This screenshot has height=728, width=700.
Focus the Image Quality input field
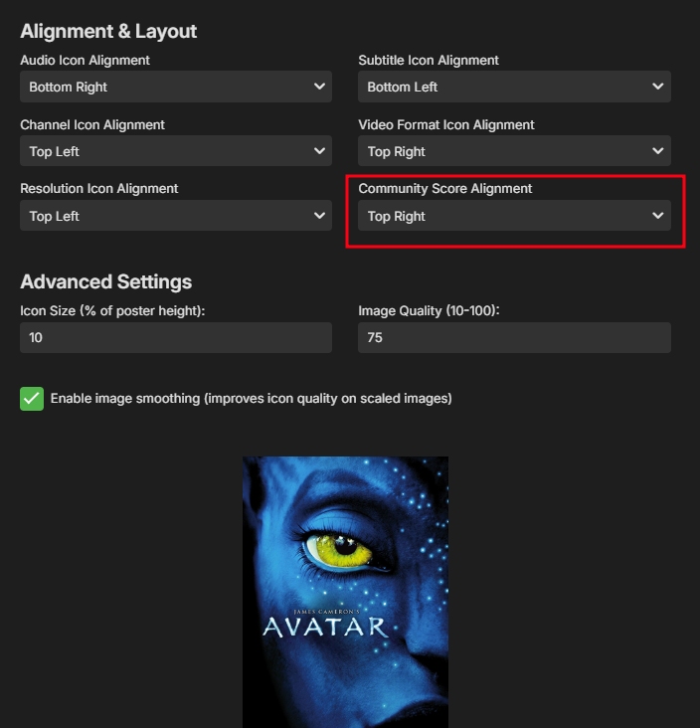(x=514, y=337)
